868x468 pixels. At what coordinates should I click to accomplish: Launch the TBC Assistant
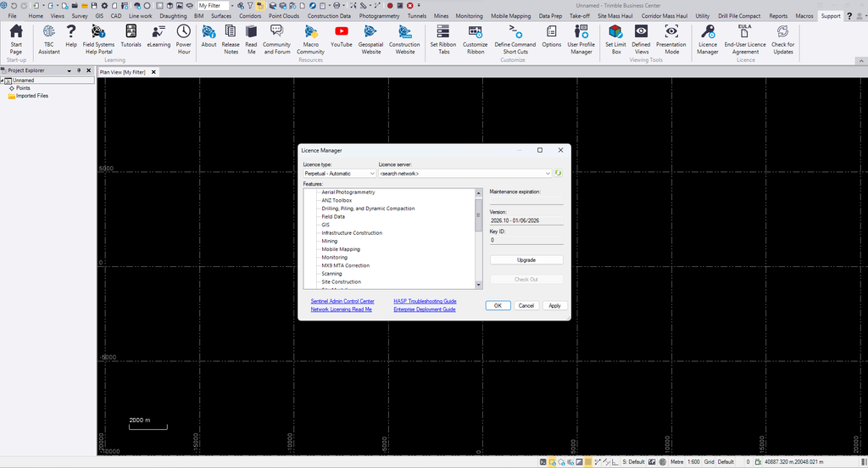tap(48, 39)
